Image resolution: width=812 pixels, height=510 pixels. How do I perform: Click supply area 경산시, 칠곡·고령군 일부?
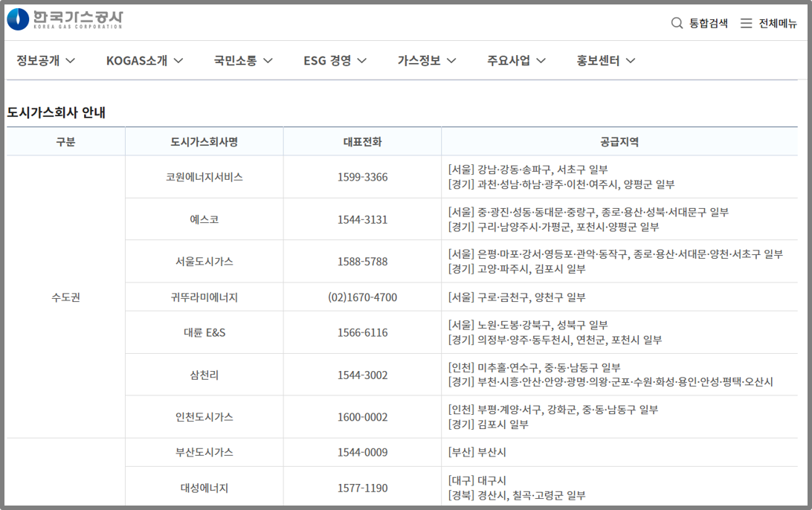[532, 495]
